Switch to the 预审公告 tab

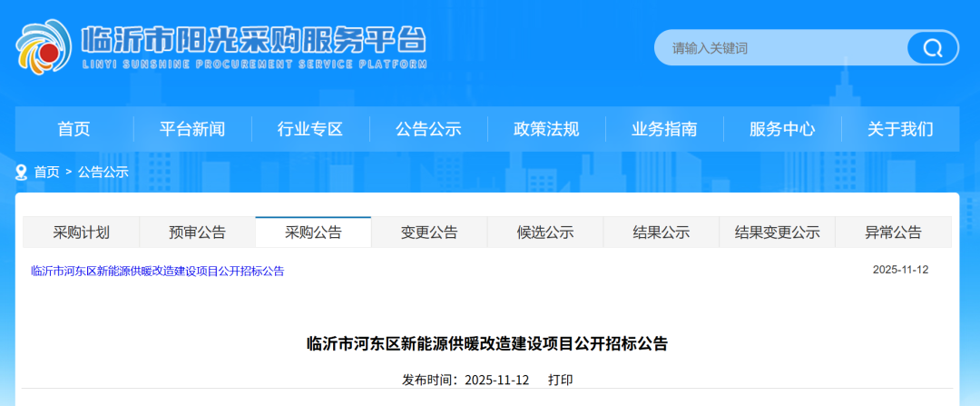(197, 233)
